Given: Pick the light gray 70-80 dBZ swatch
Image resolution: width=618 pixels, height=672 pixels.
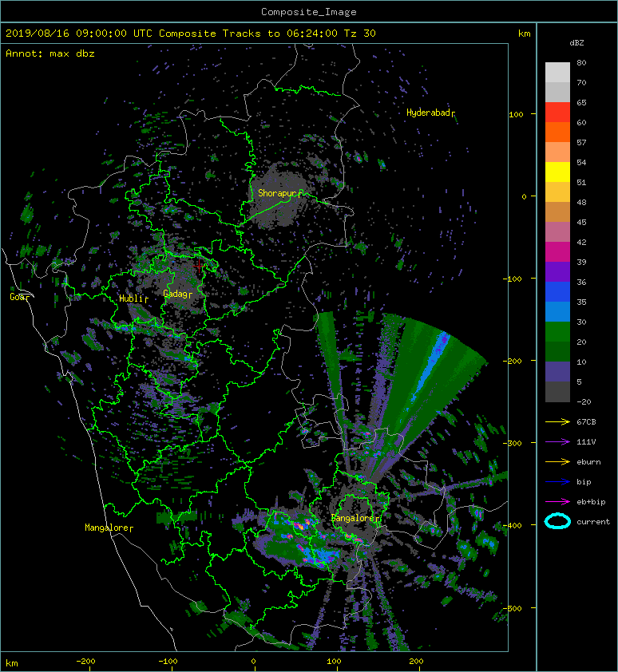Looking at the screenshot, I should pos(557,73).
